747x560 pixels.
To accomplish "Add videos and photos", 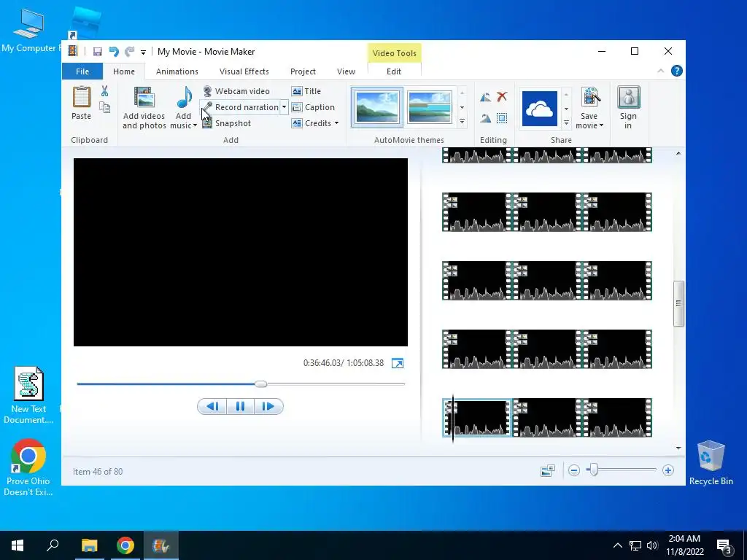I will (144, 108).
